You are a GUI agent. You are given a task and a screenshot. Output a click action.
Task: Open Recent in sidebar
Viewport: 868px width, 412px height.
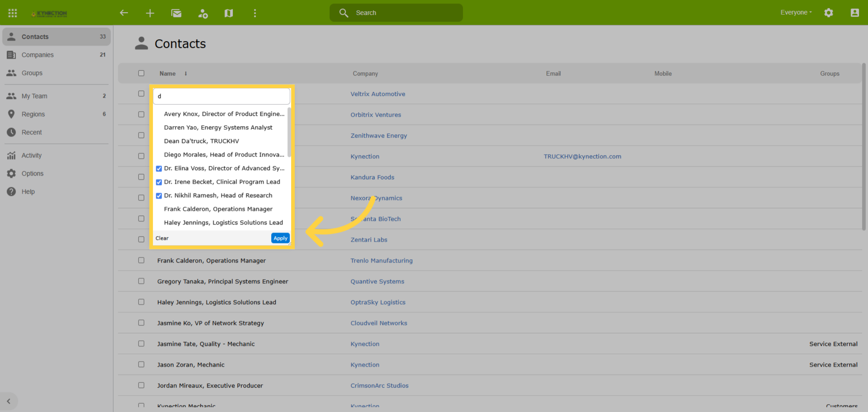point(56,132)
